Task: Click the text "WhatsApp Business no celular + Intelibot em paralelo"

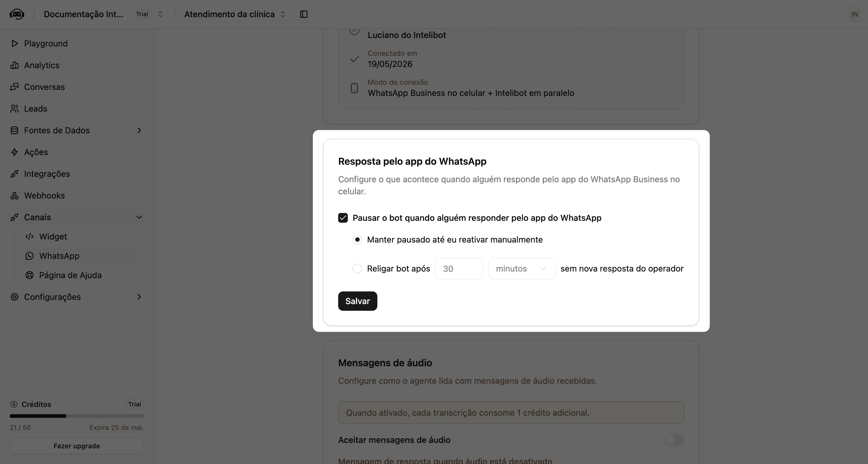Action: click(x=471, y=93)
